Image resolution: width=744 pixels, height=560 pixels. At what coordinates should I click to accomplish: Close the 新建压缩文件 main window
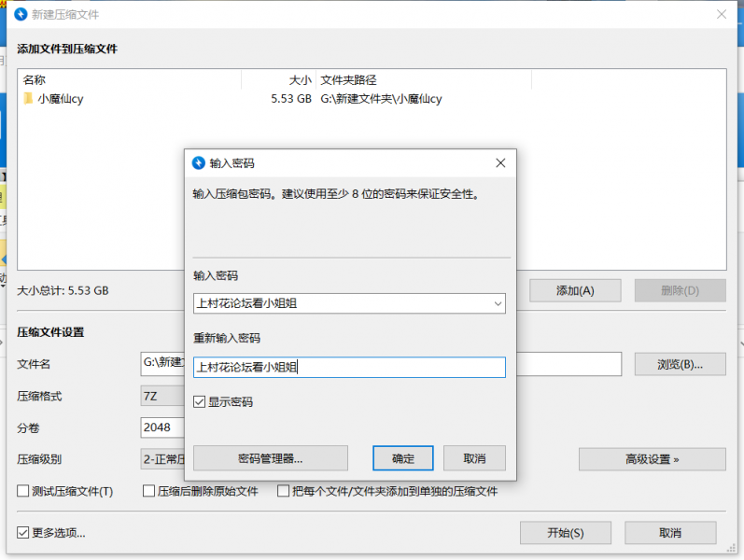pos(720,15)
